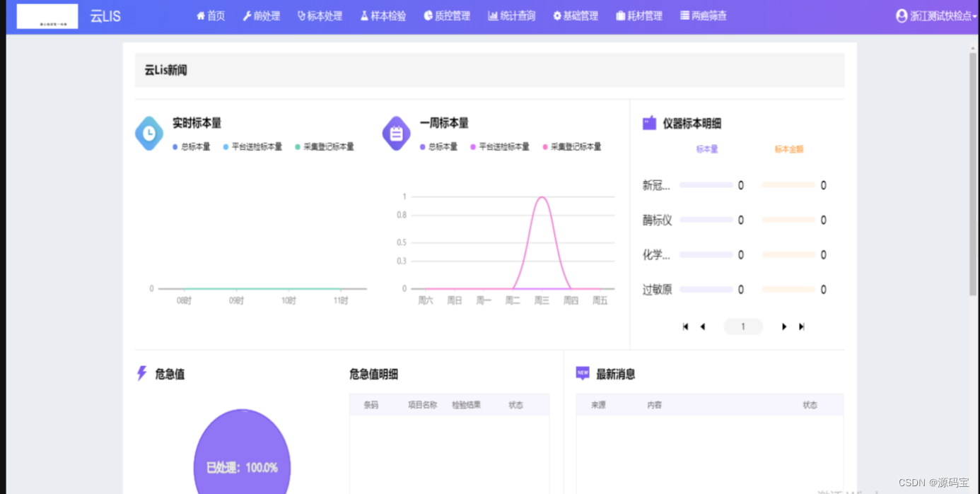Select page number 1 in the pager

tap(743, 326)
